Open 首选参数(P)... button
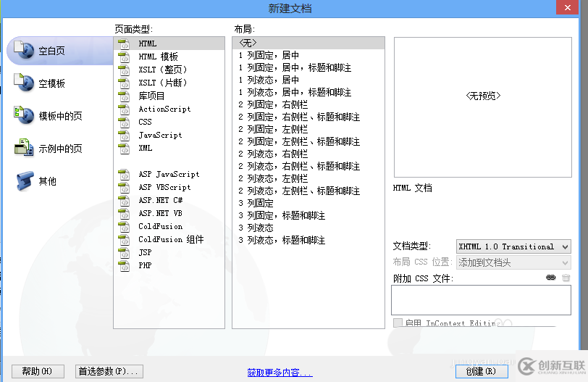Viewport: 588px width, 382px height. coord(109,372)
